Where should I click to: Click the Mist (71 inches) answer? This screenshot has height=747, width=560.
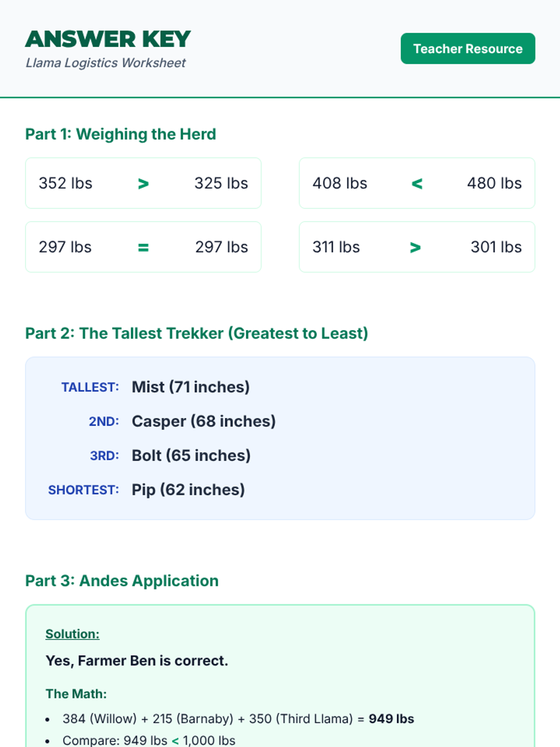coord(190,387)
